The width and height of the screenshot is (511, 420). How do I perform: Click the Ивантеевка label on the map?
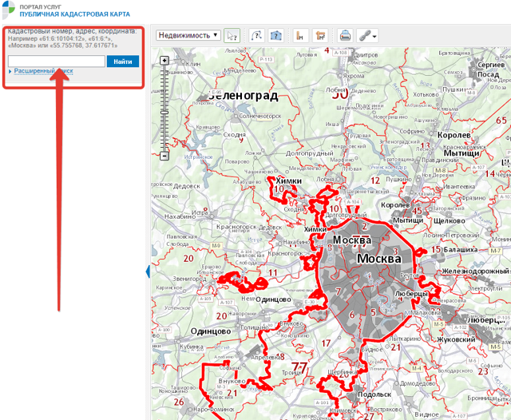[458, 186]
